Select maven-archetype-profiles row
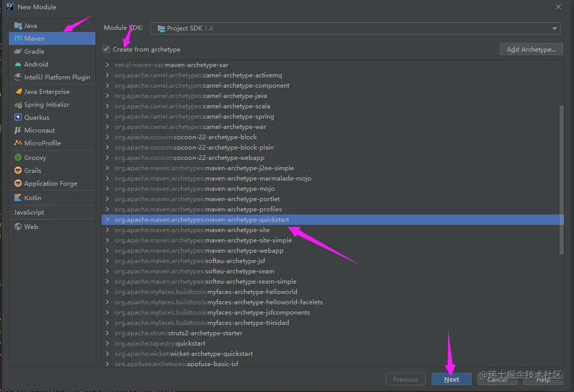The image size is (574, 392). point(333,209)
